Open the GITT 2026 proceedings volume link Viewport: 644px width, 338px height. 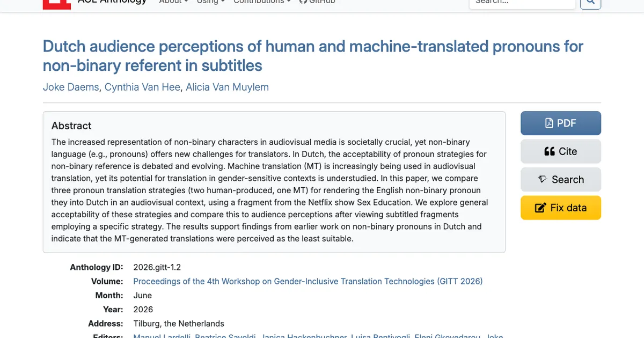pos(308,281)
